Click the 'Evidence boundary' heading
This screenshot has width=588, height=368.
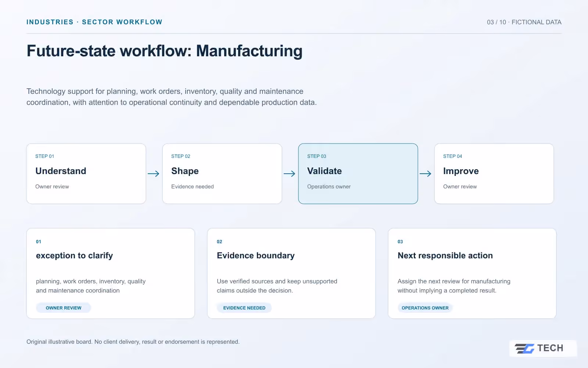click(256, 255)
